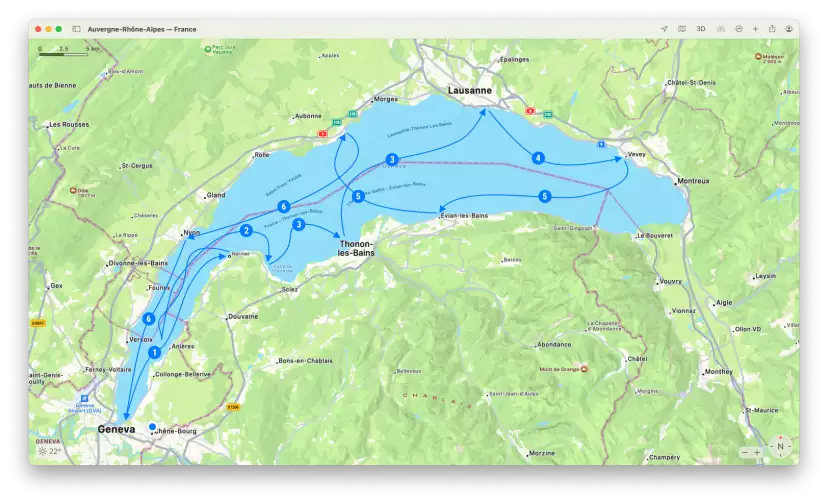Zoom out with the minus button
Screen dimensions: 828x503
745,452
